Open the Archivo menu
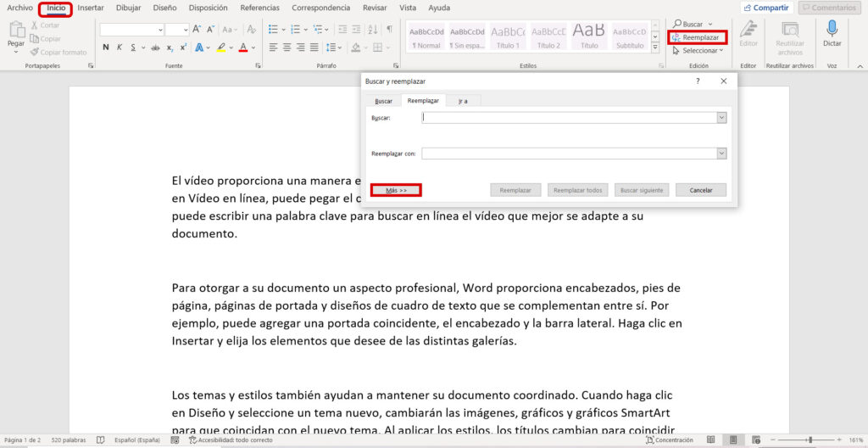 pos(20,8)
